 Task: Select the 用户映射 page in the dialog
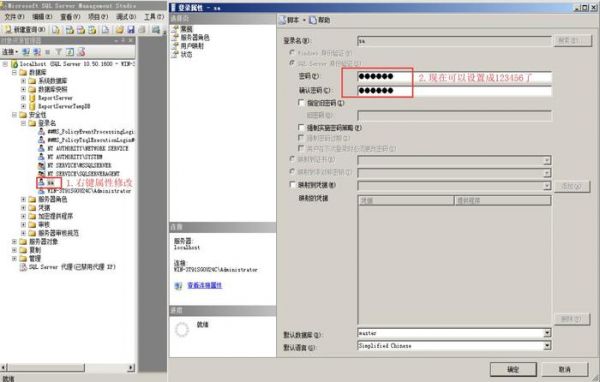tap(192, 46)
